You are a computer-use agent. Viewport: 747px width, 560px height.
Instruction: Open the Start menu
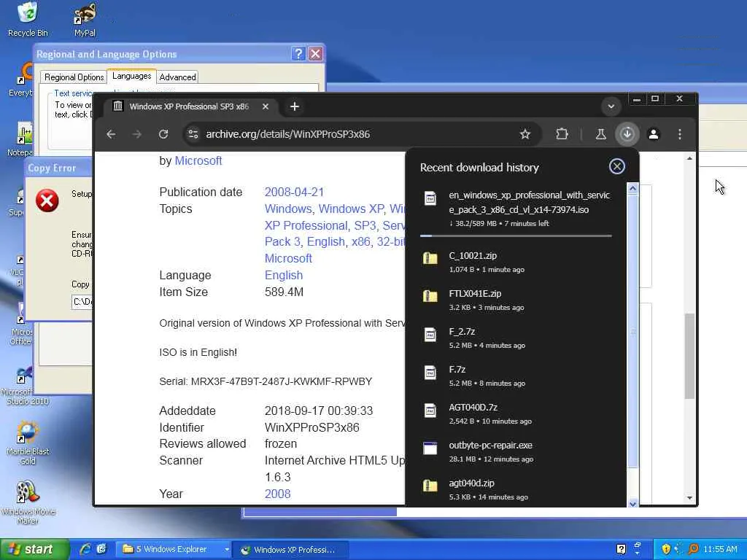[34, 549]
